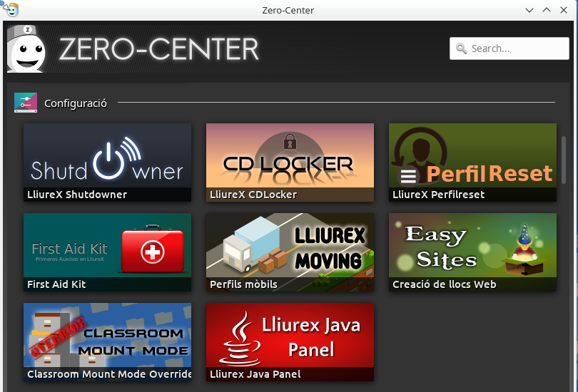
Task: Click the ZERO-CENTER title banner text
Action: pyautogui.click(x=158, y=49)
